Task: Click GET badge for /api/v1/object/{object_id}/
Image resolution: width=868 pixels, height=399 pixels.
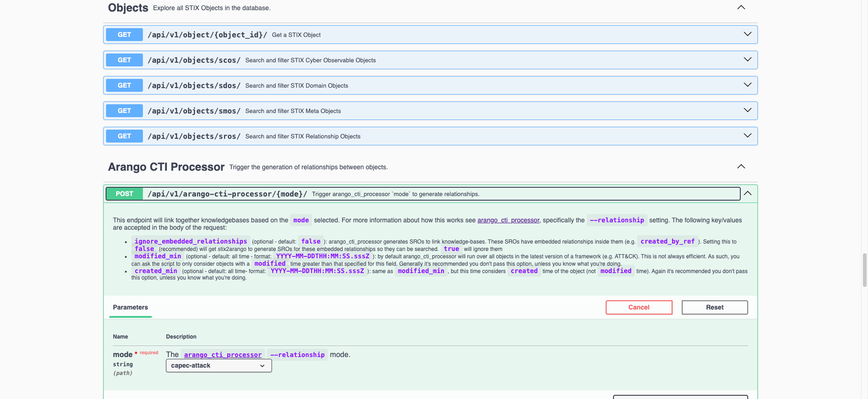Action: [x=124, y=35]
